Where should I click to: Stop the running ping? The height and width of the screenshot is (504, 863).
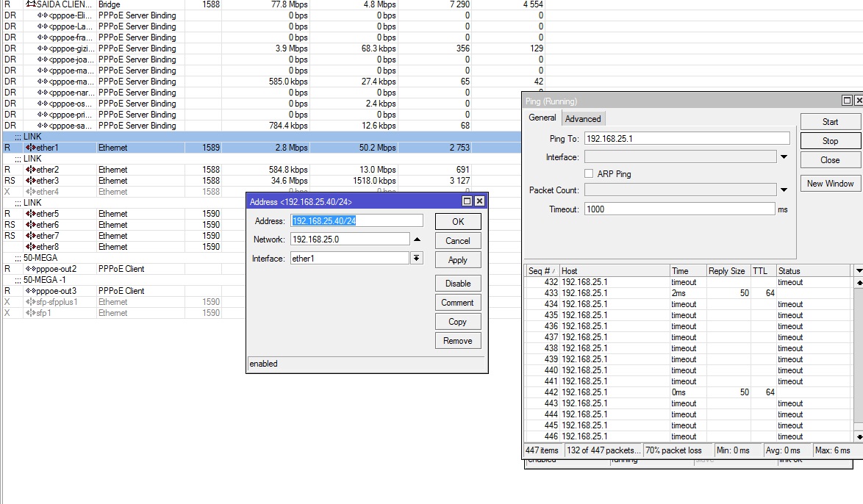830,141
